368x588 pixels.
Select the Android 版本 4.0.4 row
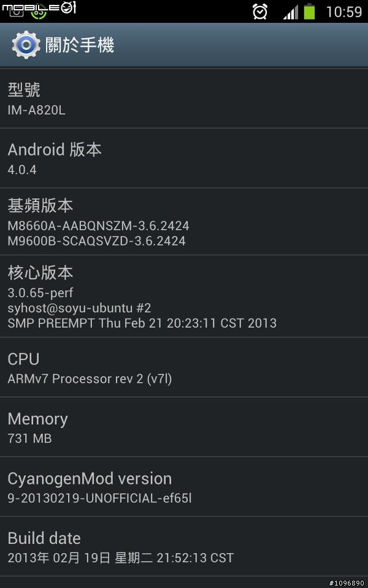coord(184,158)
